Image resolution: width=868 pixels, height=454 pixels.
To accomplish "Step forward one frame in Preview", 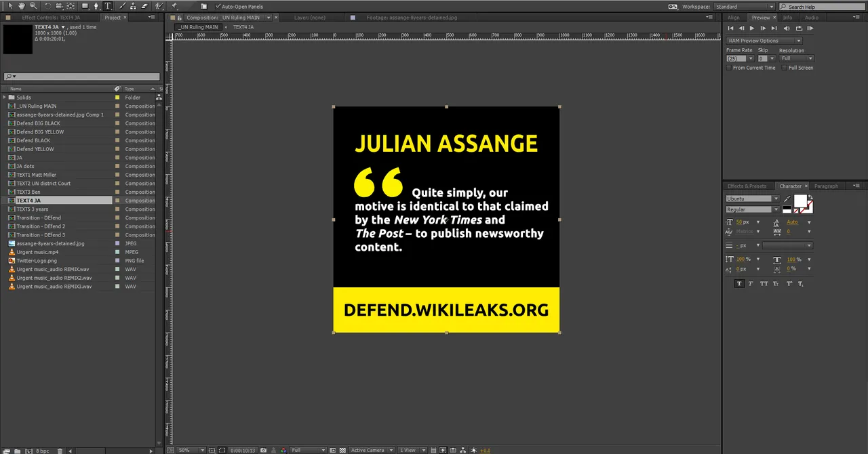I will tap(763, 28).
